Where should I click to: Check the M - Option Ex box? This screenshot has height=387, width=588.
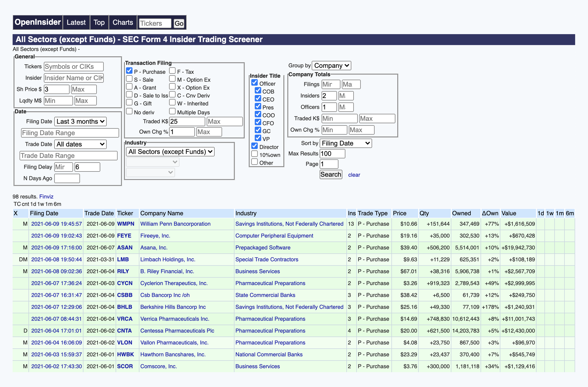(x=172, y=79)
